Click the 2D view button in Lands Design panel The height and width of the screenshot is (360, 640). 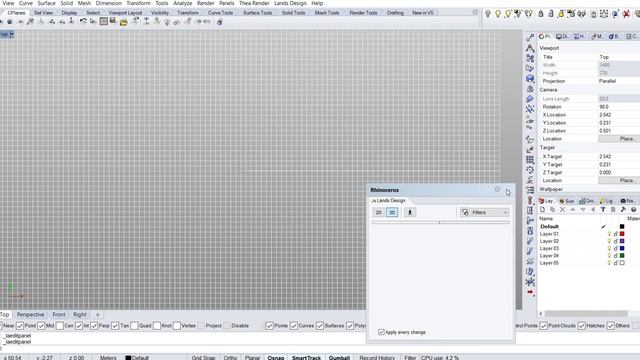[378, 212]
